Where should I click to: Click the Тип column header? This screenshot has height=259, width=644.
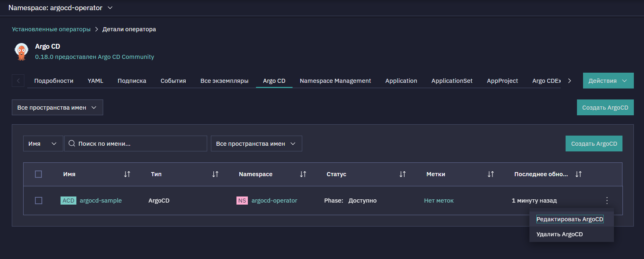(x=156, y=174)
